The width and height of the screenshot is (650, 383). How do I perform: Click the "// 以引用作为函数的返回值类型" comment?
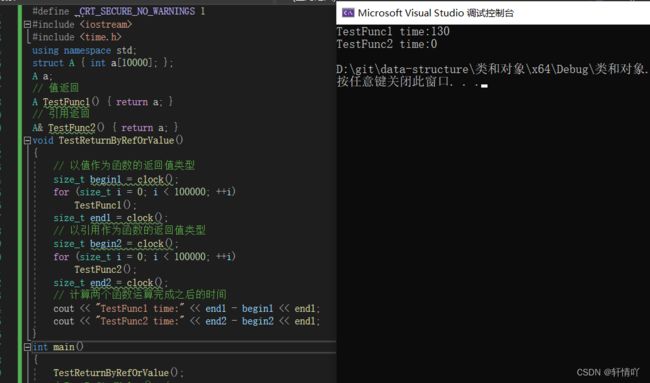coord(129,230)
